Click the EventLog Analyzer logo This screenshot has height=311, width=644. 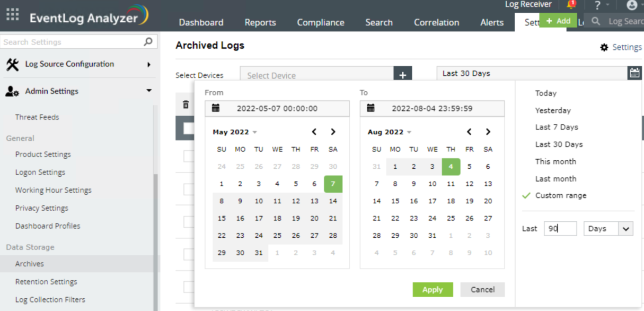point(89,16)
